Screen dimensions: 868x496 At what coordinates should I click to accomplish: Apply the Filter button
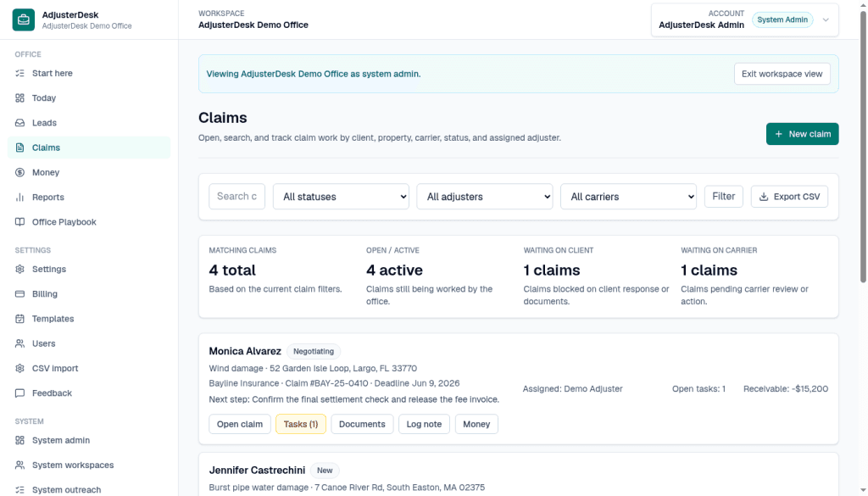click(x=724, y=197)
